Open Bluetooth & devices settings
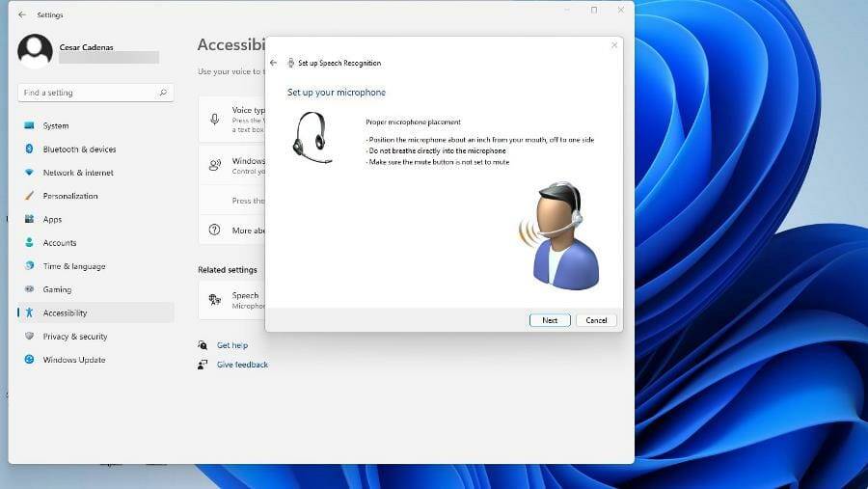 [95, 149]
